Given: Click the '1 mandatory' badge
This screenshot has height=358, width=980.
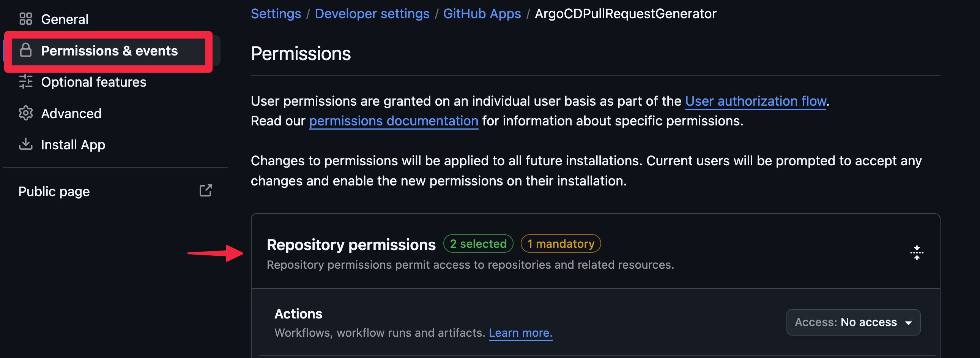Looking at the screenshot, I should (561, 244).
